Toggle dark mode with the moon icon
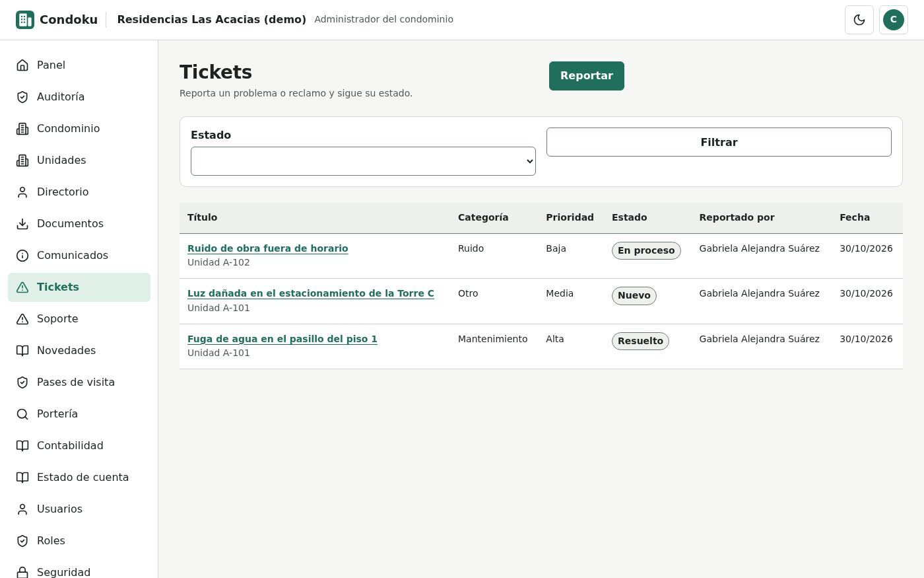 [859, 20]
